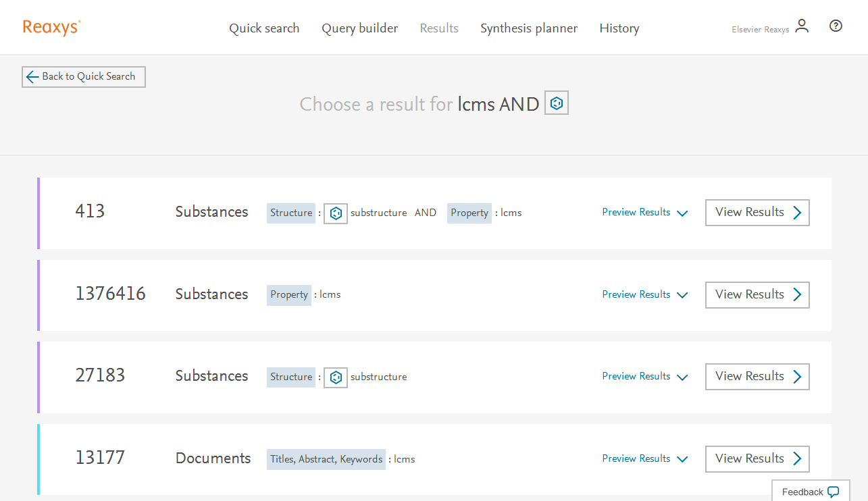This screenshot has width=868, height=501.
Task: Go back to Quick Search
Action: pyautogui.click(x=83, y=76)
